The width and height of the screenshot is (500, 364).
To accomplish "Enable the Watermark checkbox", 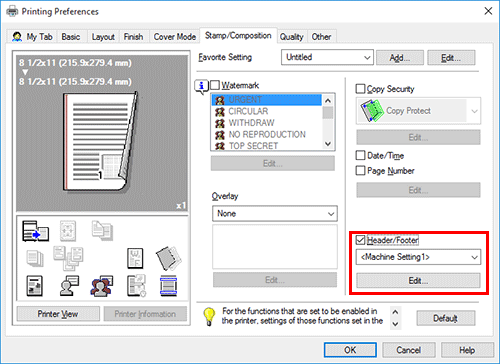I will click(x=215, y=85).
